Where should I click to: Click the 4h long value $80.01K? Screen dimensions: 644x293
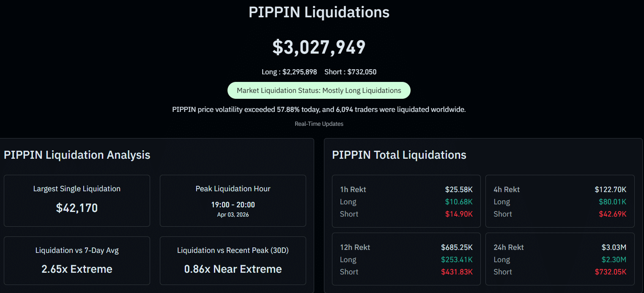613,202
